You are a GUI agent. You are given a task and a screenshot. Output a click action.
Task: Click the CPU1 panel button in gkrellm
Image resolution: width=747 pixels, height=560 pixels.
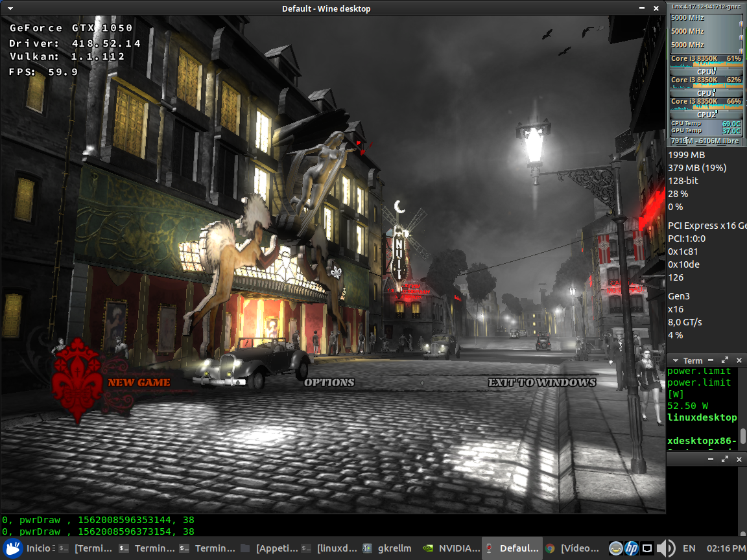point(707,93)
